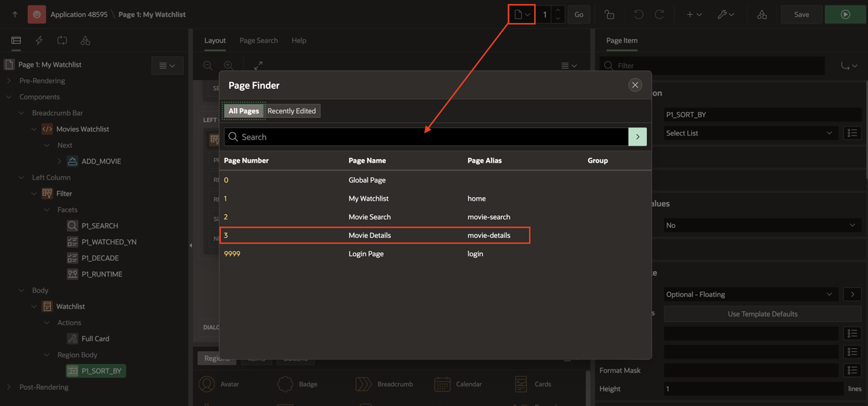Image resolution: width=868 pixels, height=406 pixels.
Task: Click the page lock icon
Action: [x=610, y=14]
